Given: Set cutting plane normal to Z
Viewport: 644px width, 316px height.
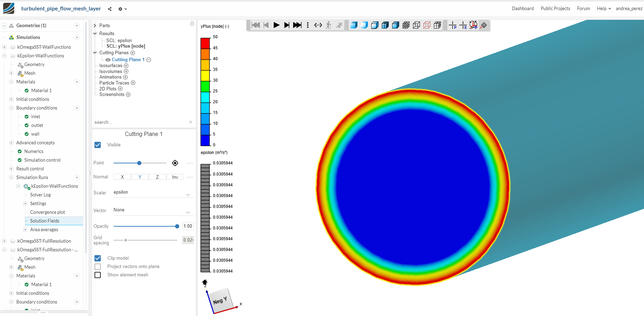Looking at the screenshot, I should pos(157,177).
